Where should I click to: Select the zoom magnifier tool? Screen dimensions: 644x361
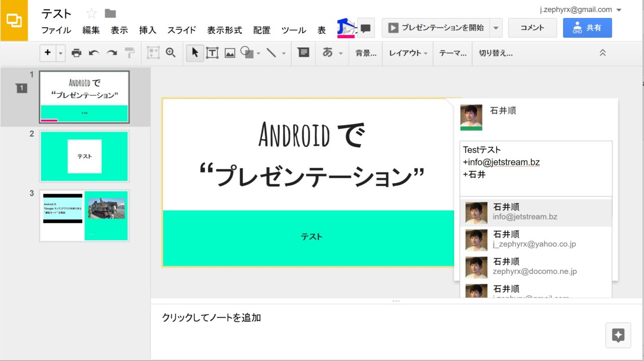click(171, 53)
